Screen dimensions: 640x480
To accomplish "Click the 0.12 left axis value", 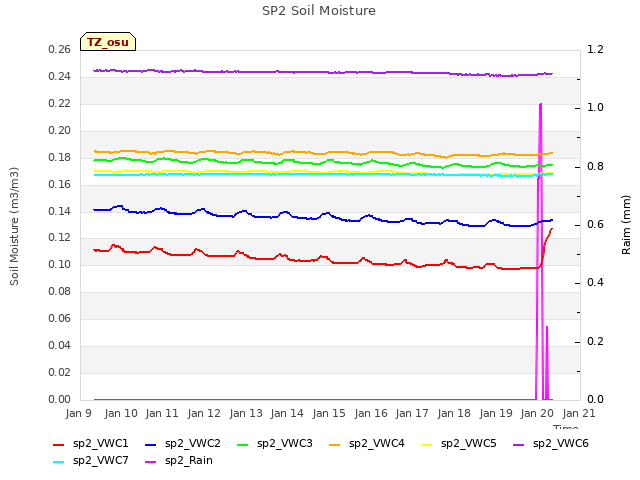I will coord(60,238).
